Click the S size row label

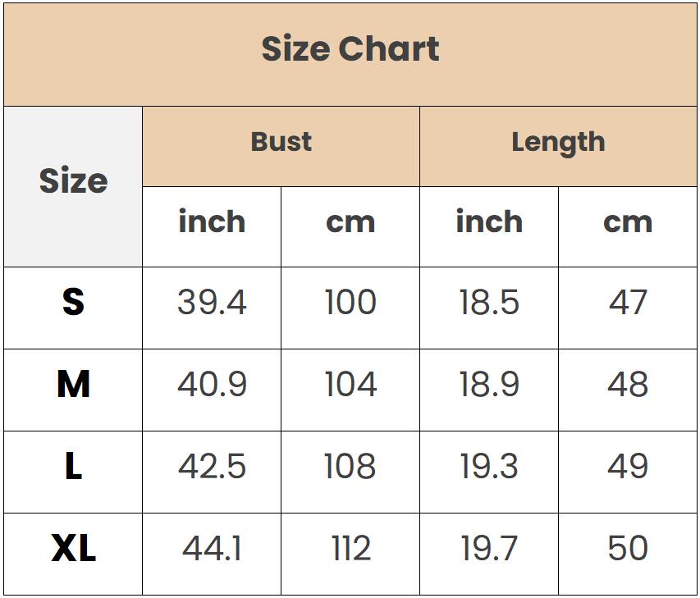point(73,308)
